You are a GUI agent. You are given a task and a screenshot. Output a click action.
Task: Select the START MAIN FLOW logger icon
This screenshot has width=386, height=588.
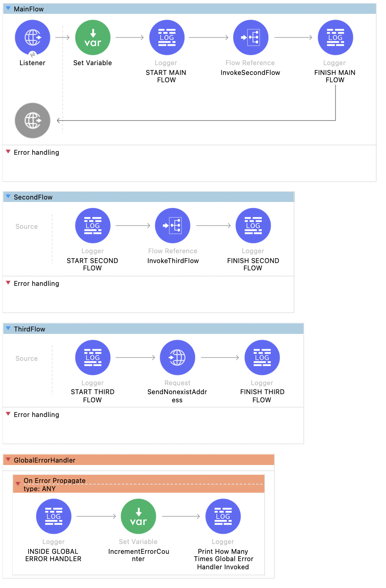(167, 38)
